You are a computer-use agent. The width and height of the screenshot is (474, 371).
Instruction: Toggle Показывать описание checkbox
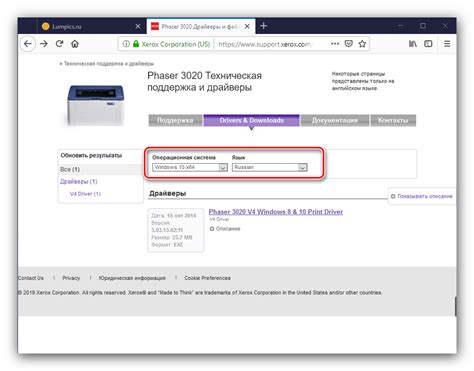(x=393, y=196)
